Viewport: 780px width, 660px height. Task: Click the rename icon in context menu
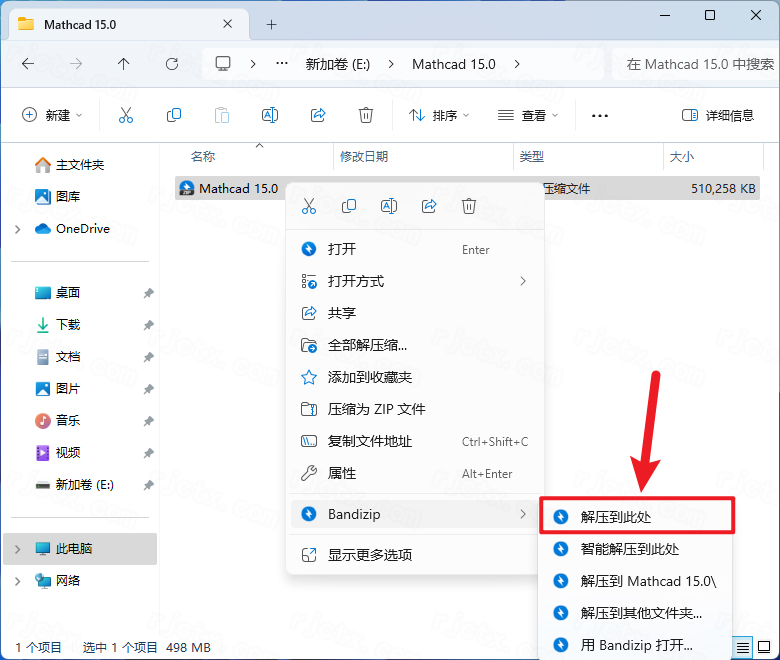pos(389,206)
